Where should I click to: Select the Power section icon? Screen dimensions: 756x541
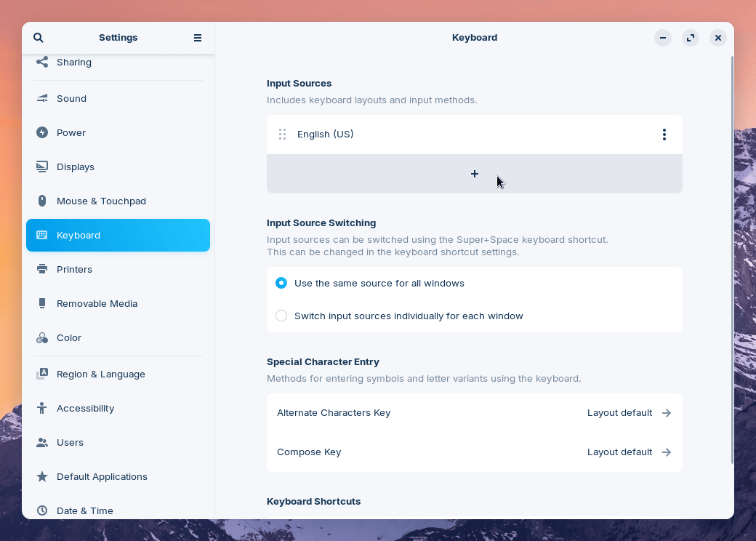(41, 132)
